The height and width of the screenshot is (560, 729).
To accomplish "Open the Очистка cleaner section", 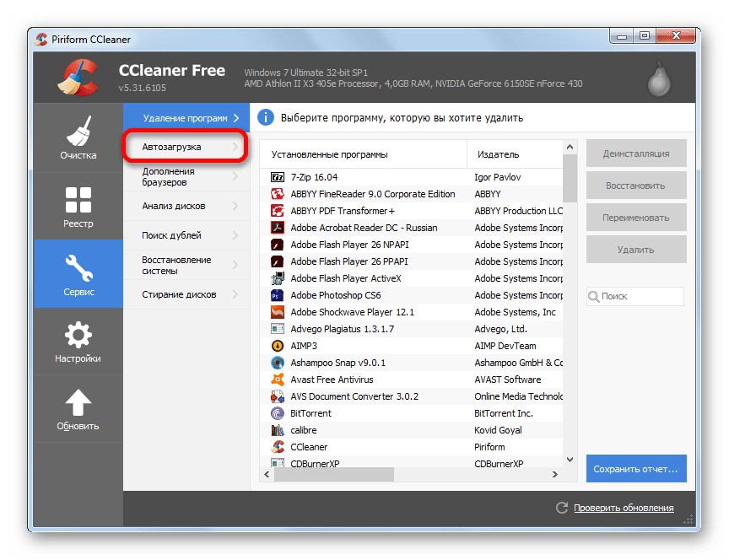I will click(78, 137).
